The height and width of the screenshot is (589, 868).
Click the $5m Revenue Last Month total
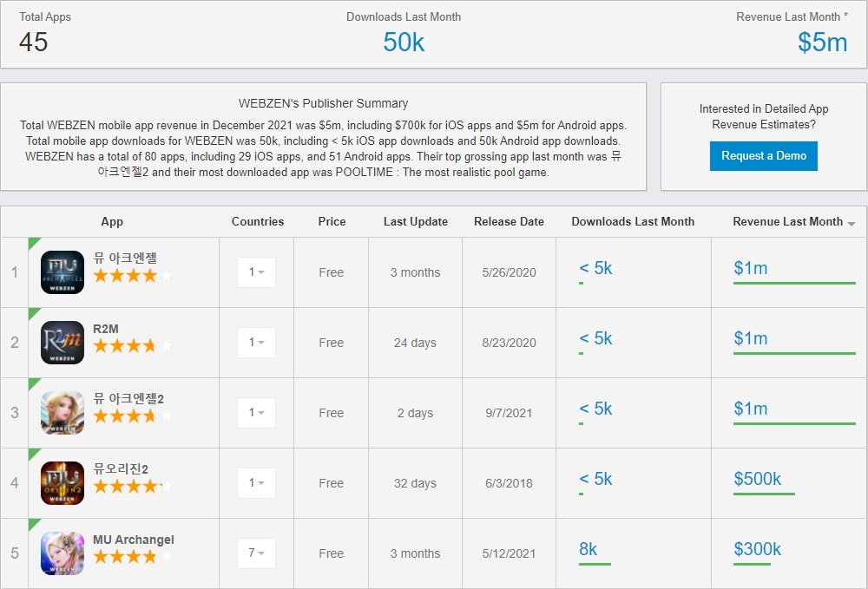pyautogui.click(x=823, y=43)
